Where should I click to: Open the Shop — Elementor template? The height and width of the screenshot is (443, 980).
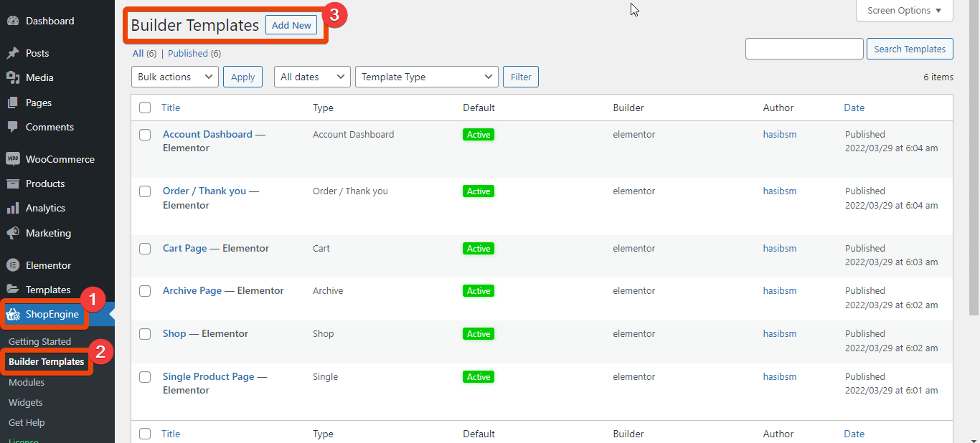pos(205,333)
